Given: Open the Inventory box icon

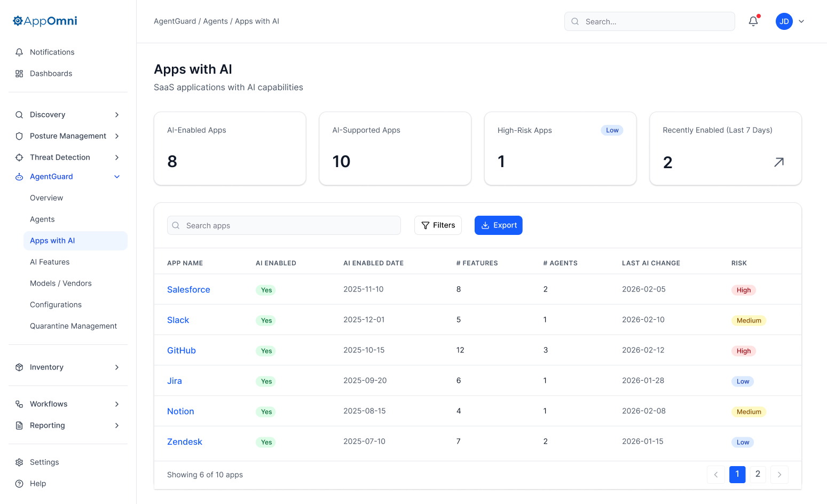Looking at the screenshot, I should click(x=19, y=367).
